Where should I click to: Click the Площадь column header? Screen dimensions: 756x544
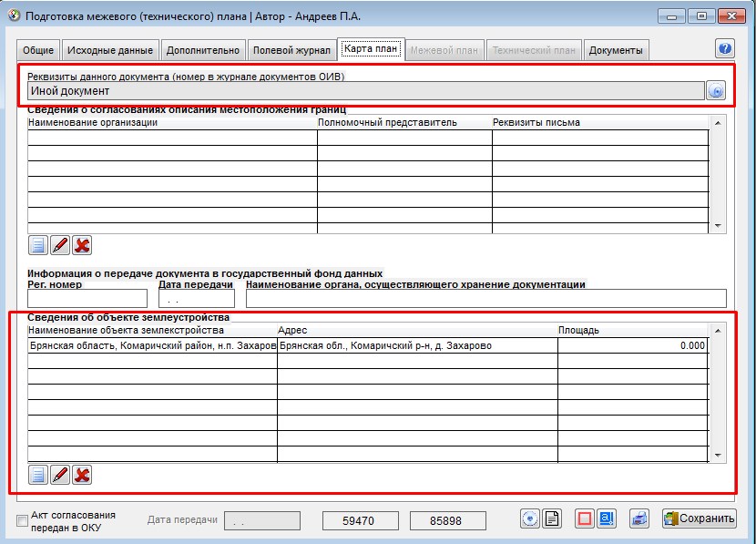[x=633, y=331]
